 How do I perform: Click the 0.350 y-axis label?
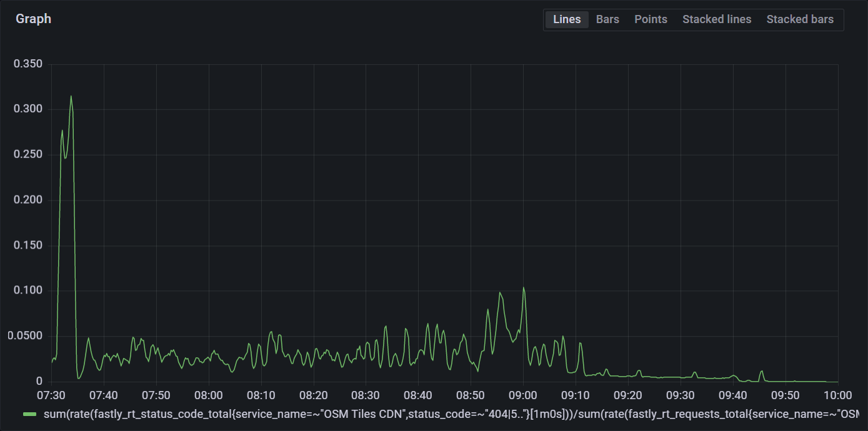point(30,63)
